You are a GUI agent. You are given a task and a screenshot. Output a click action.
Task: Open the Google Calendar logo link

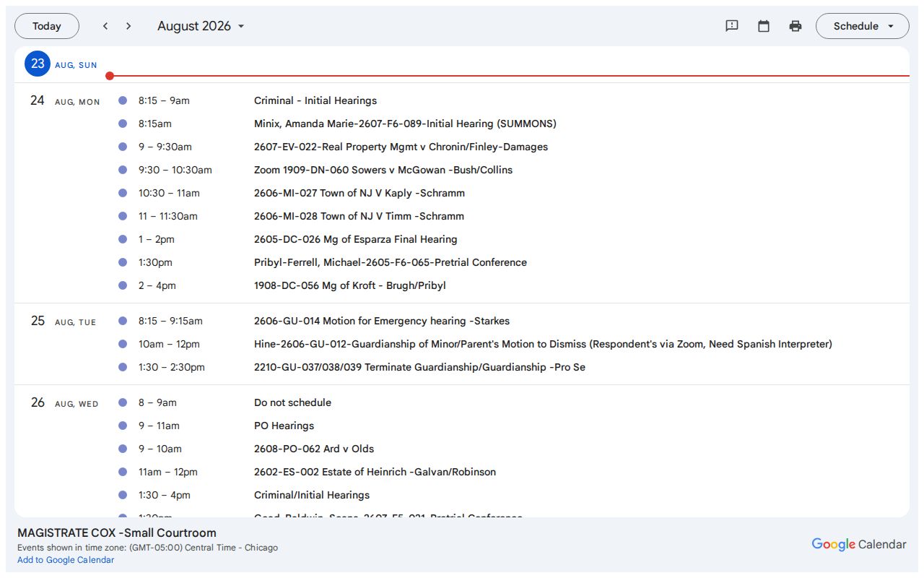859,544
